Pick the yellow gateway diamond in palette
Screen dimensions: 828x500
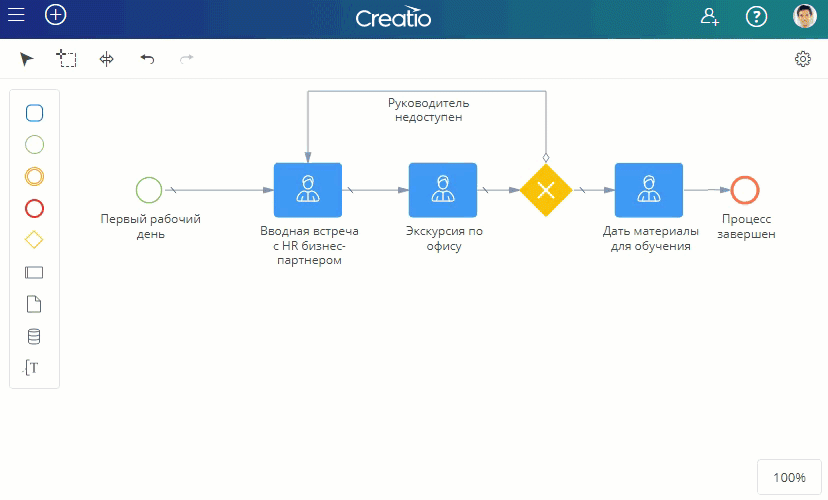tap(34, 240)
